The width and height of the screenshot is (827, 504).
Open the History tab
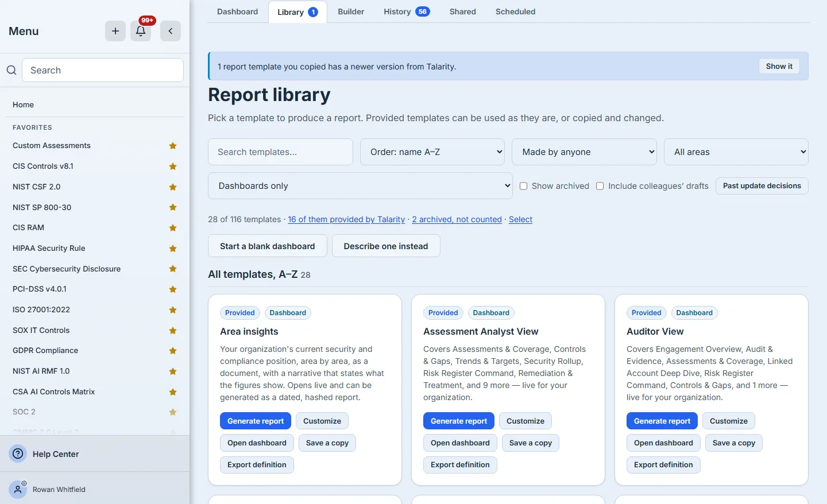tap(407, 11)
